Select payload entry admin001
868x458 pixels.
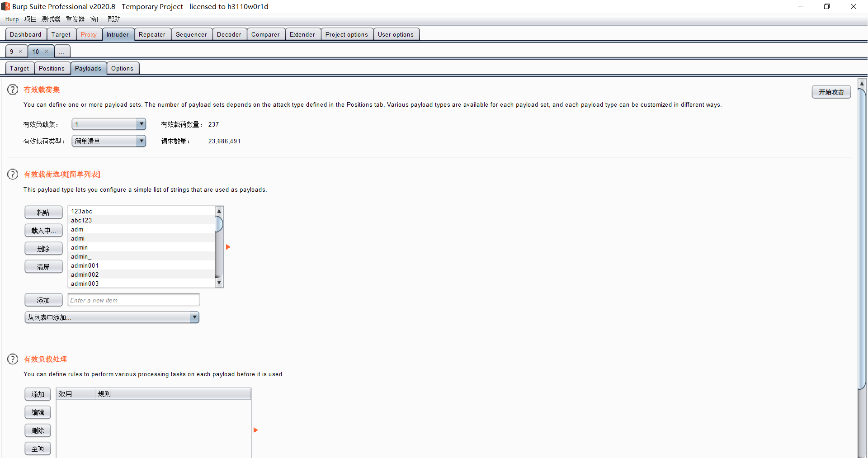point(142,265)
